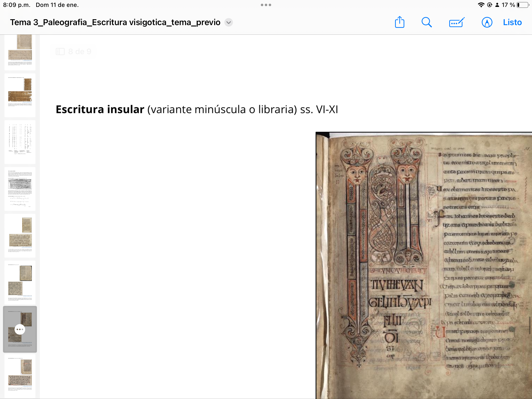Select the alphabet table page thumbnail
532x399 pixels.
[x=20, y=142]
